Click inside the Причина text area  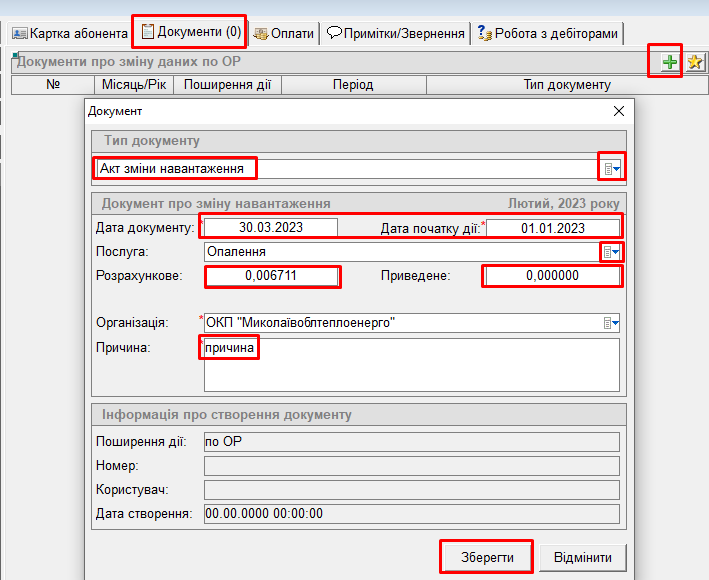click(410, 365)
